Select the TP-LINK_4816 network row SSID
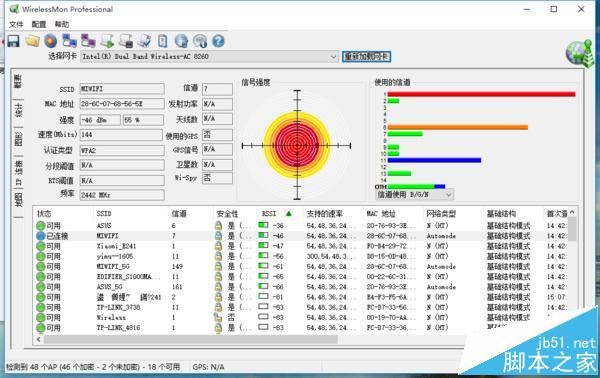This screenshot has width=600, height=378. [118, 327]
